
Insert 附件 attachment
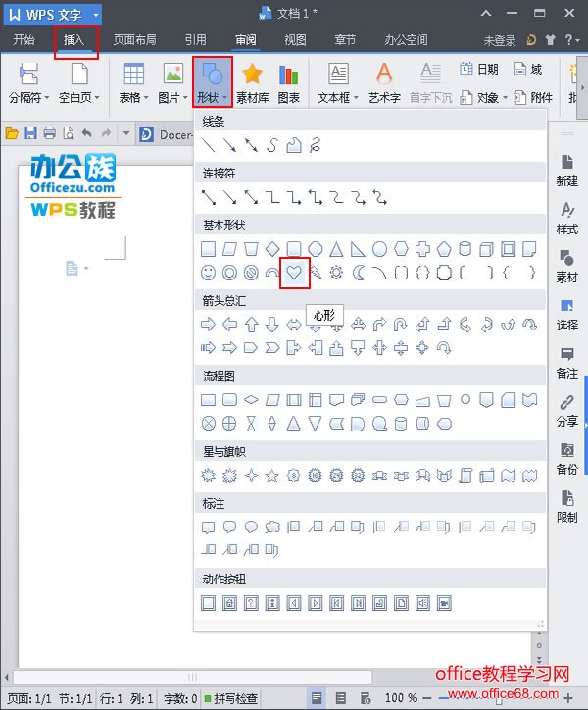click(533, 97)
